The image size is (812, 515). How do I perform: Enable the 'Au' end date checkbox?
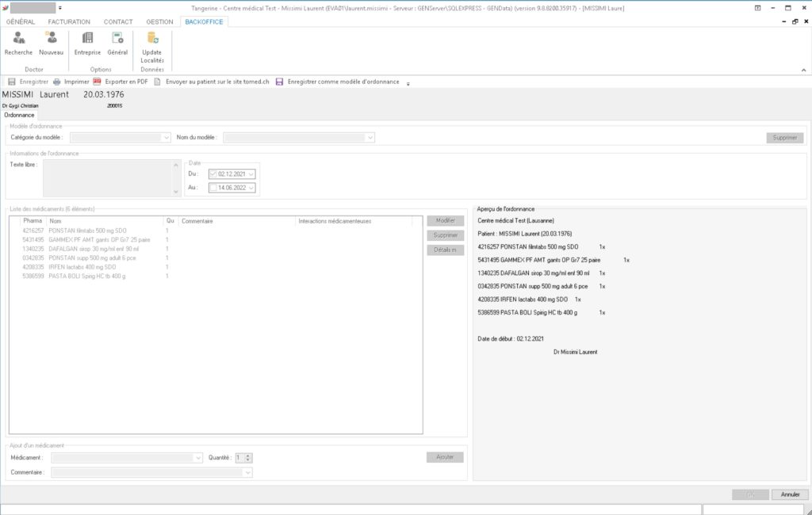coord(213,189)
